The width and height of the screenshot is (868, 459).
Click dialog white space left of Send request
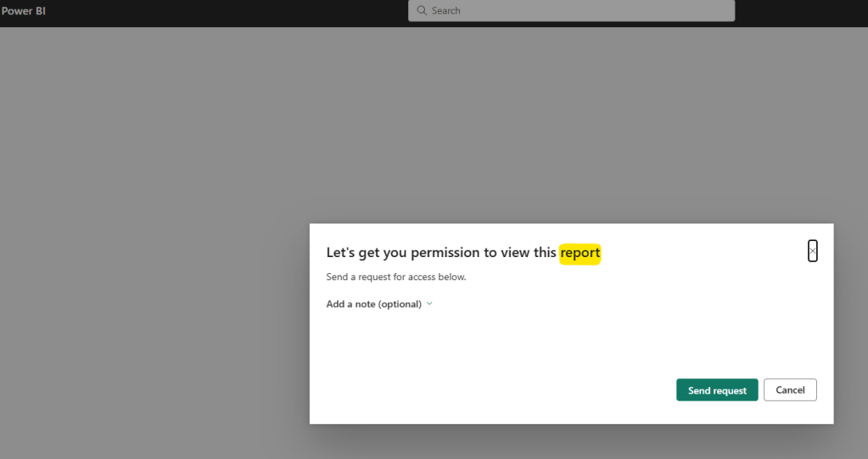[509, 390]
